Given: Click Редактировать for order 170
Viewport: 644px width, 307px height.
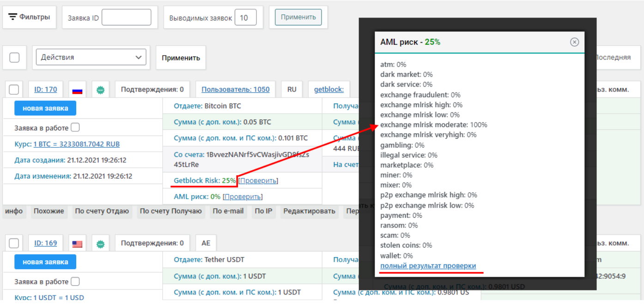Looking at the screenshot, I should [309, 211].
